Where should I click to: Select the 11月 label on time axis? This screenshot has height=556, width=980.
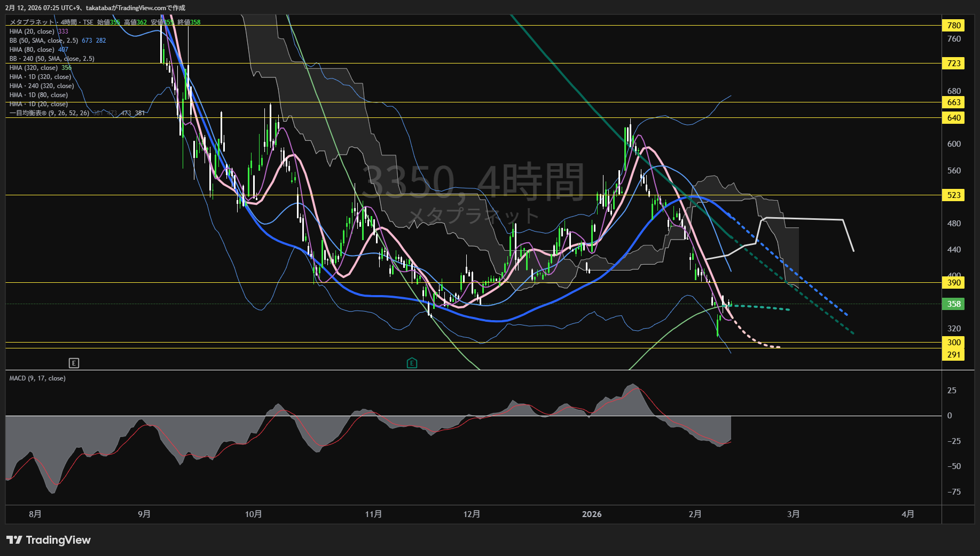click(x=373, y=514)
